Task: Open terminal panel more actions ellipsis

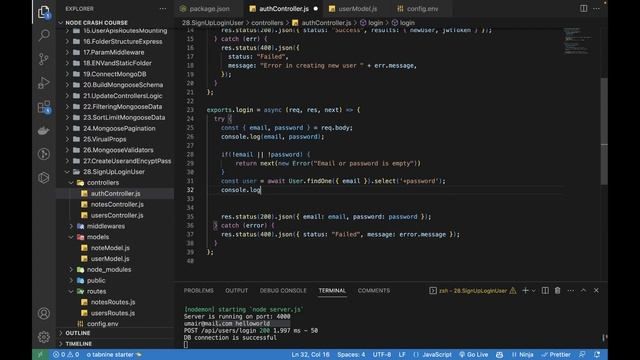Action: 571,291
